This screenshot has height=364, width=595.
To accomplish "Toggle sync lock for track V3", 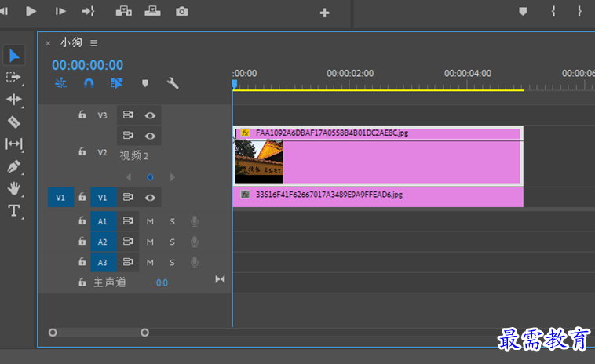I will pyautogui.click(x=128, y=115).
